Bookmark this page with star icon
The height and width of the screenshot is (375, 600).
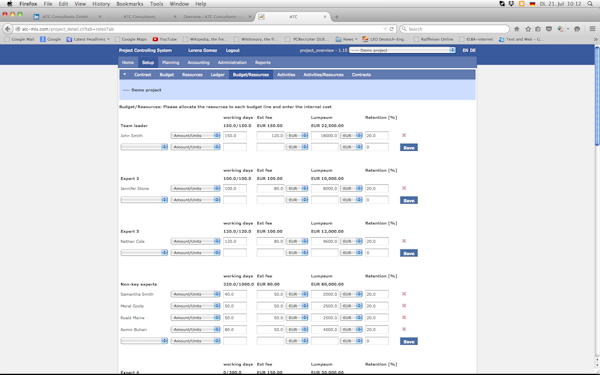click(528, 29)
